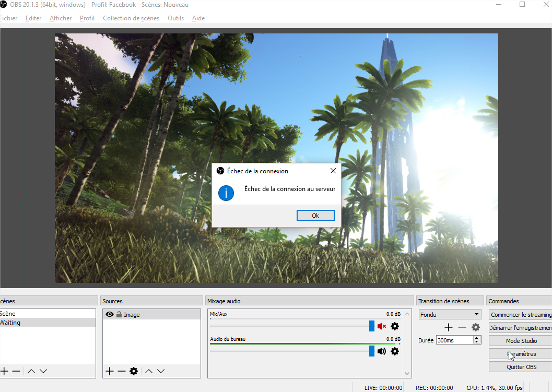Open Audio du bureau gear settings

click(x=395, y=351)
